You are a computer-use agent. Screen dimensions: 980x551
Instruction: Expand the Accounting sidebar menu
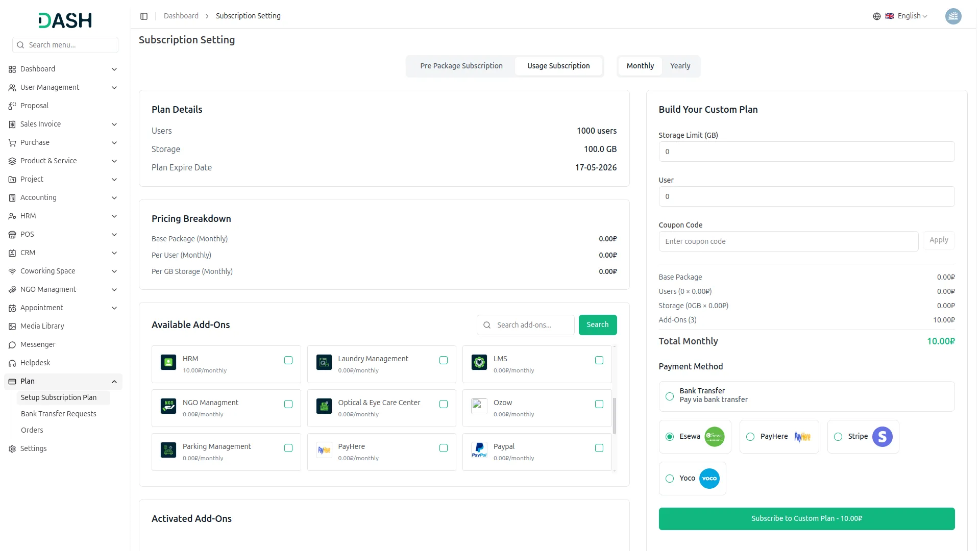pyautogui.click(x=63, y=197)
